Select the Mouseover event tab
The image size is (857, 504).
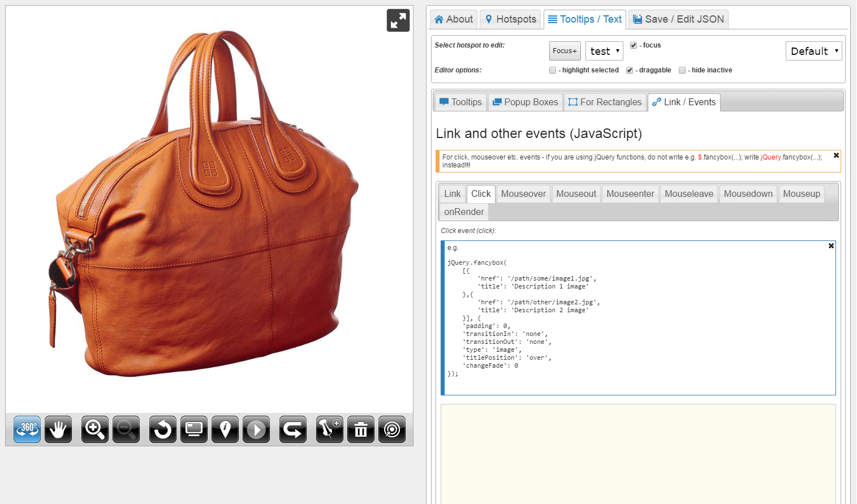pos(523,193)
